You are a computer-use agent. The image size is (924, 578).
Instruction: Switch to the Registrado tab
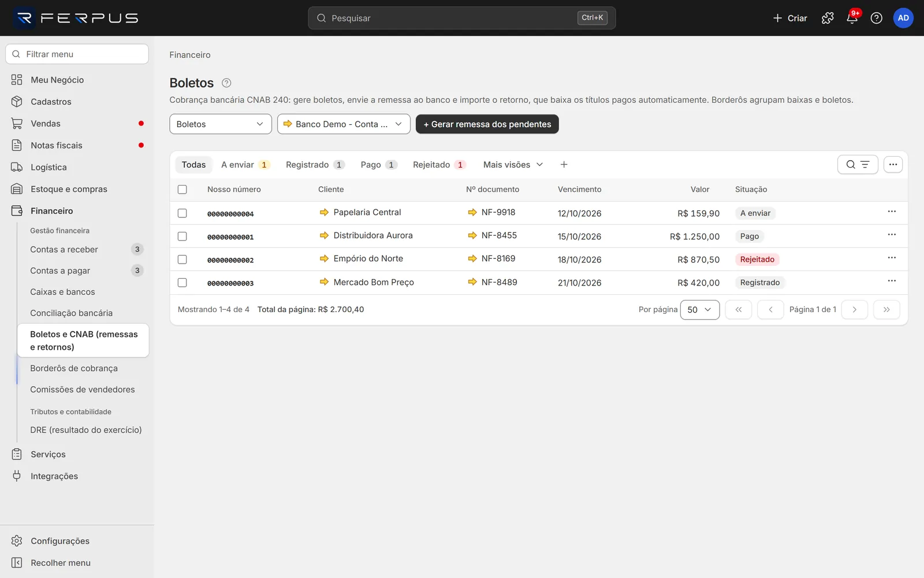click(x=315, y=165)
